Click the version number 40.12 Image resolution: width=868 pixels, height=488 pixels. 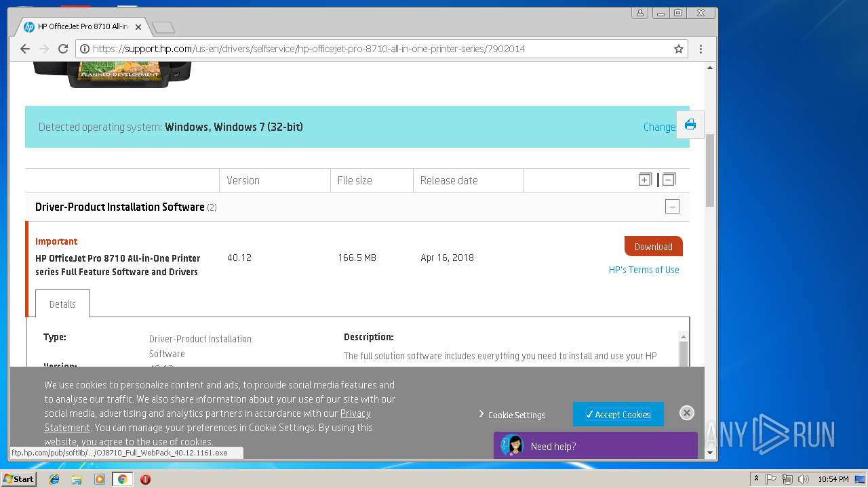click(239, 258)
